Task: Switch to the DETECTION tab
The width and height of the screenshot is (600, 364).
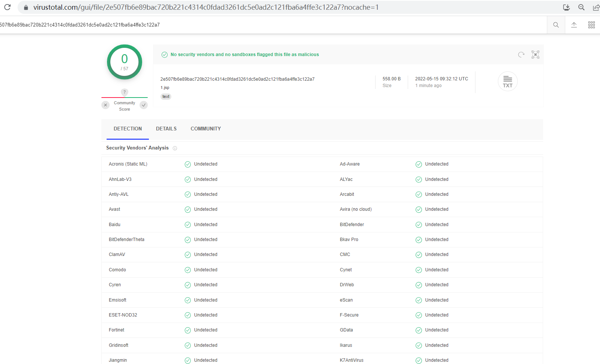Action: point(128,129)
